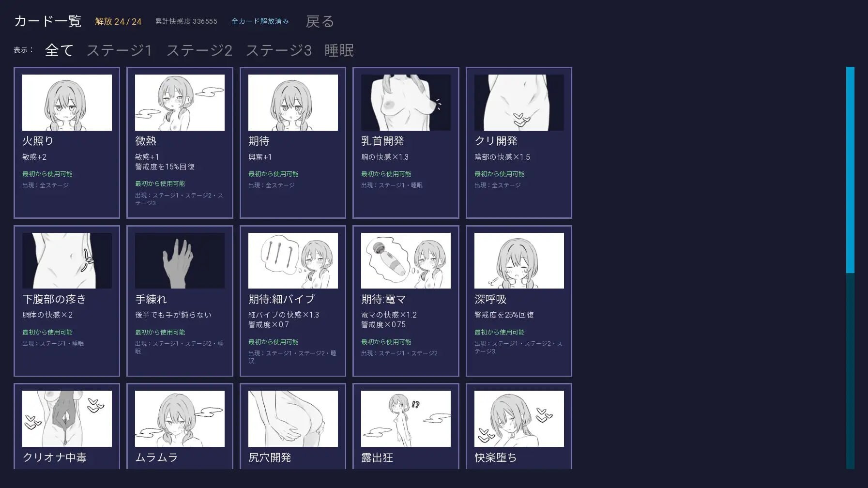Click the 興奮+1 effect text
The height and width of the screenshot is (488, 868).
260,157
